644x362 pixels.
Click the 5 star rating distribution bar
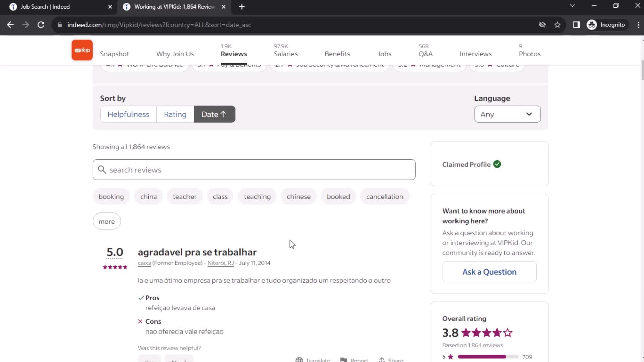[488, 357]
